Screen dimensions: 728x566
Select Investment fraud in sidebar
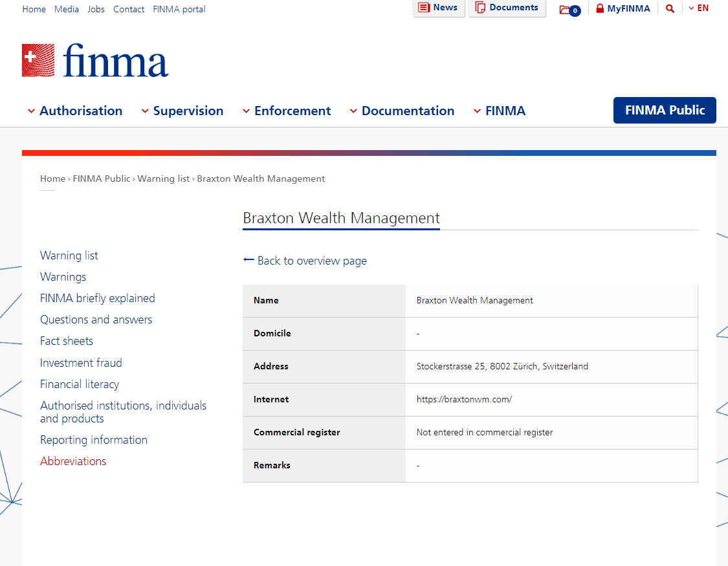[x=81, y=363]
